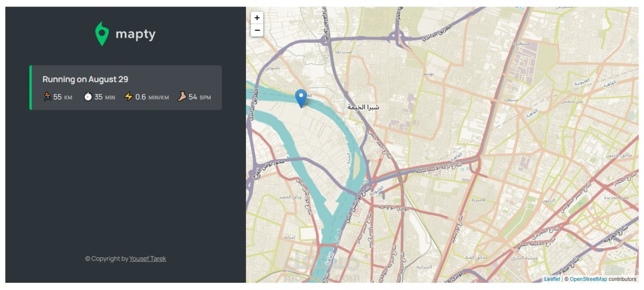This screenshot has width=644, height=290.
Task: Zoom in on the map
Action: coord(257,18)
